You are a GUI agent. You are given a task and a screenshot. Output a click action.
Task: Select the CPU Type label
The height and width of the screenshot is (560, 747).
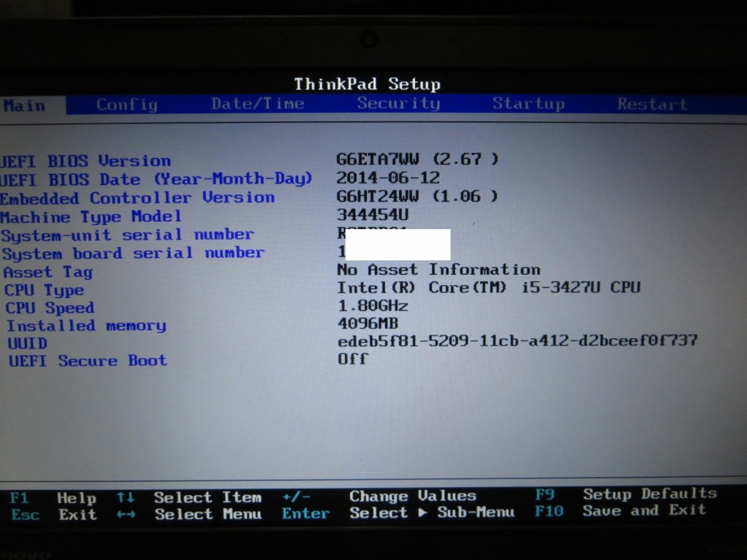pyautogui.click(x=44, y=290)
